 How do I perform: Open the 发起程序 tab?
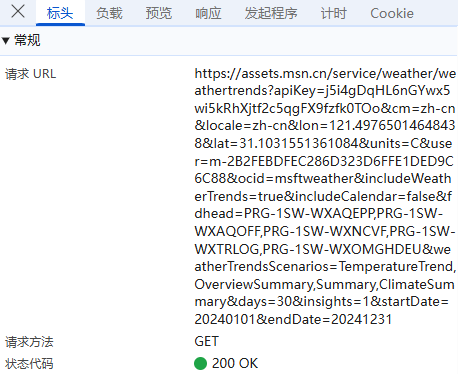point(271,13)
